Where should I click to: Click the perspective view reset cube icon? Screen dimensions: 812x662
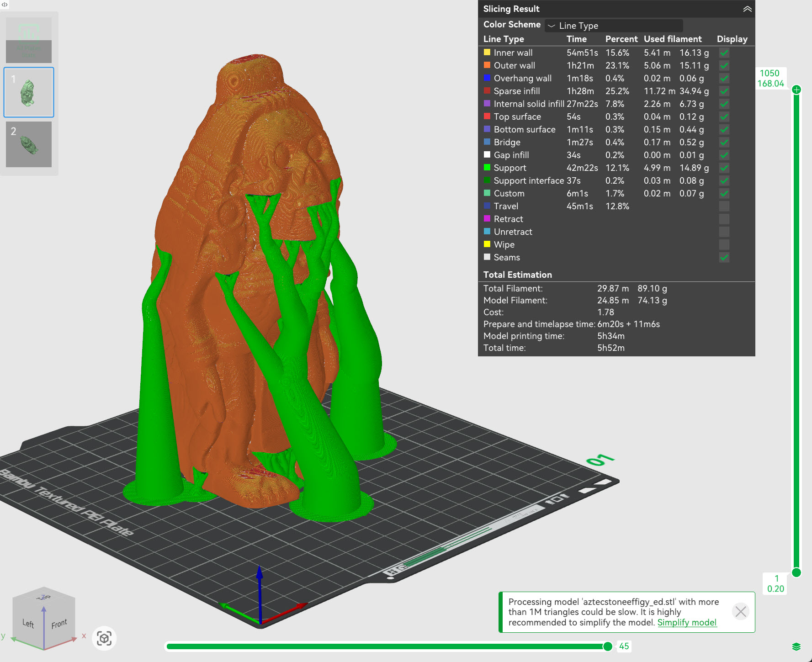tap(104, 638)
